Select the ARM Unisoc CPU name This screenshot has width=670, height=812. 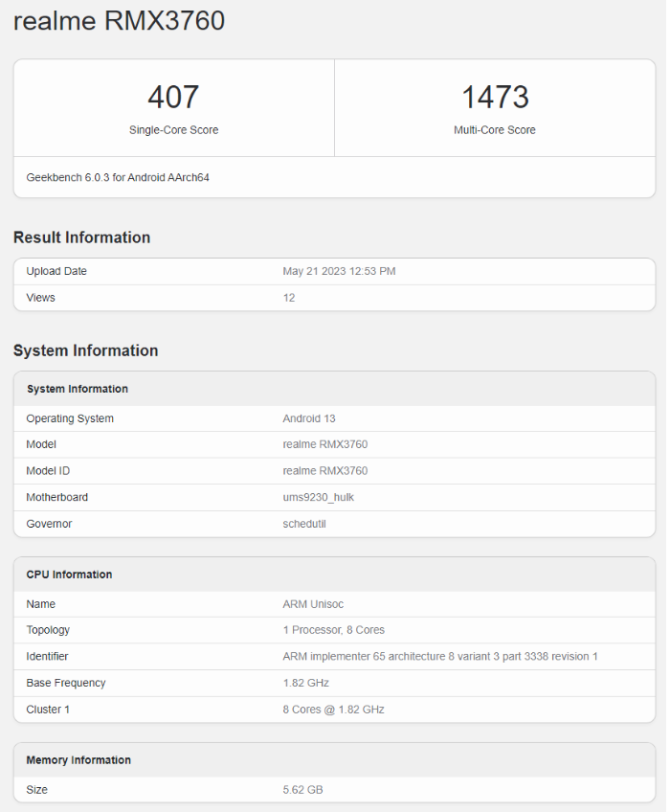(x=313, y=604)
